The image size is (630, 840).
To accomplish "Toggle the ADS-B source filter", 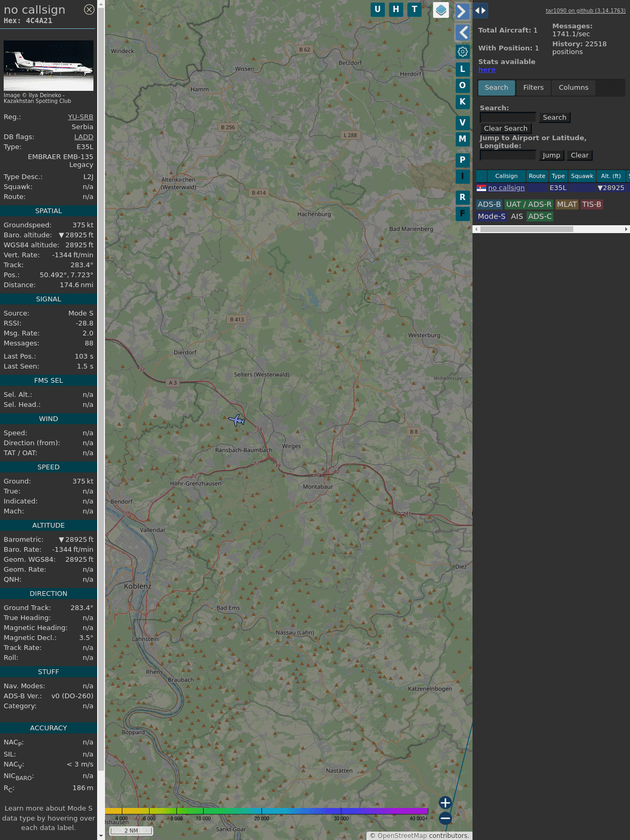I will tap(489, 204).
